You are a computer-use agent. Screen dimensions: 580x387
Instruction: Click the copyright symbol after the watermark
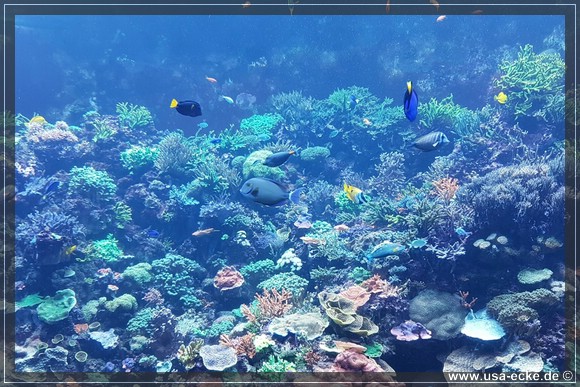click(x=567, y=376)
